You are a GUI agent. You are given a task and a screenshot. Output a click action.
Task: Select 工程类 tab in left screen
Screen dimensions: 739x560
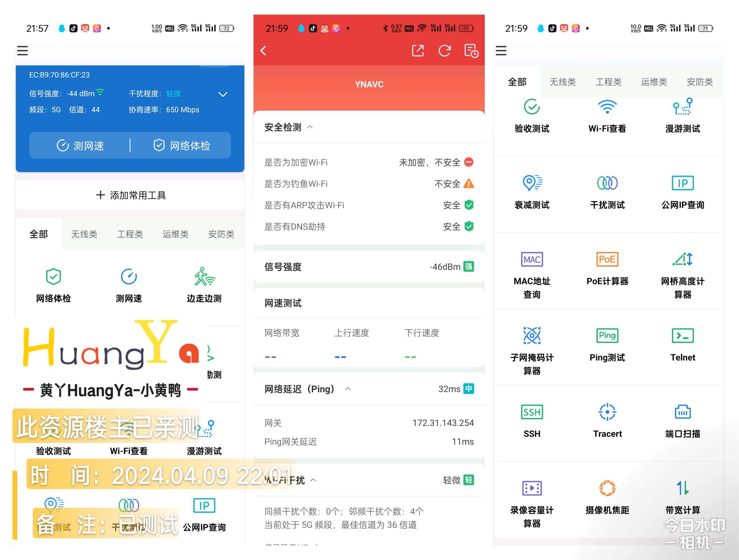click(x=130, y=234)
